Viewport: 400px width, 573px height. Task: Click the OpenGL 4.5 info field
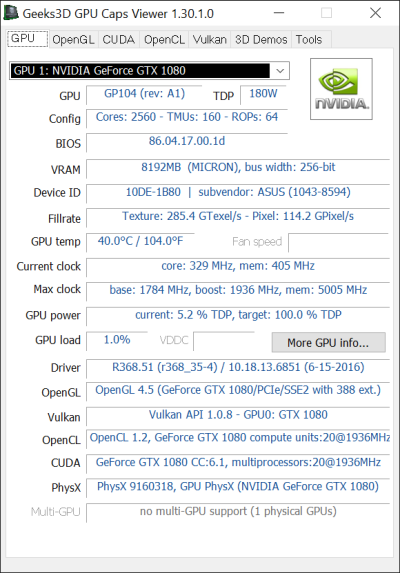pyautogui.click(x=238, y=391)
